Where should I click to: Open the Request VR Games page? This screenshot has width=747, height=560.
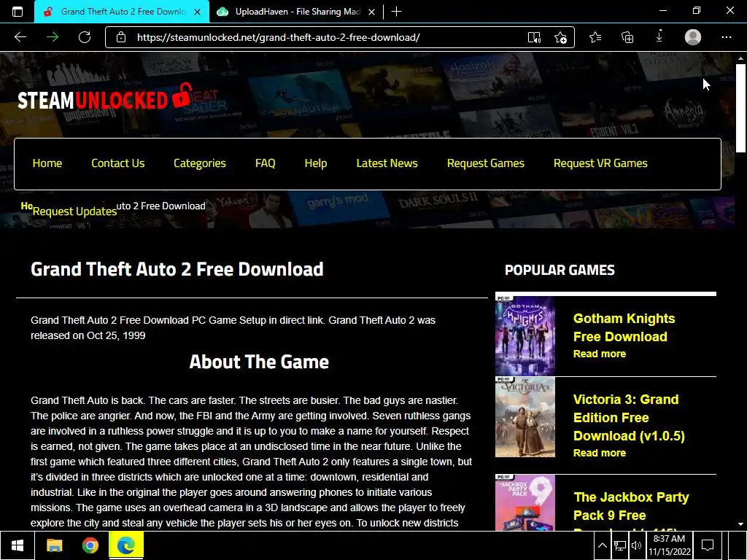(x=600, y=163)
